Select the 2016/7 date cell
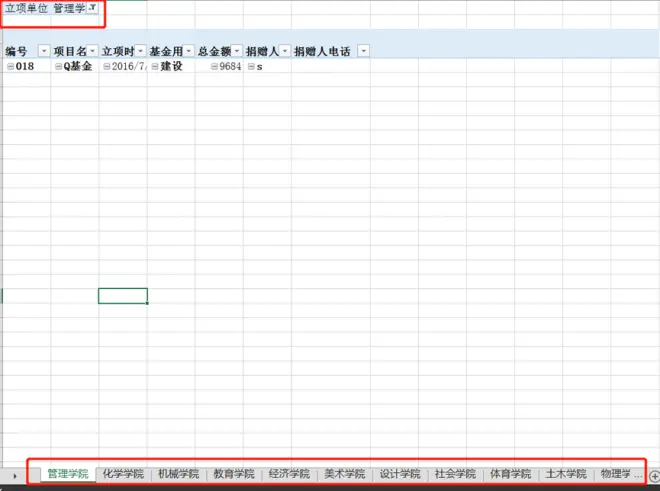The width and height of the screenshot is (660, 491). click(123, 67)
